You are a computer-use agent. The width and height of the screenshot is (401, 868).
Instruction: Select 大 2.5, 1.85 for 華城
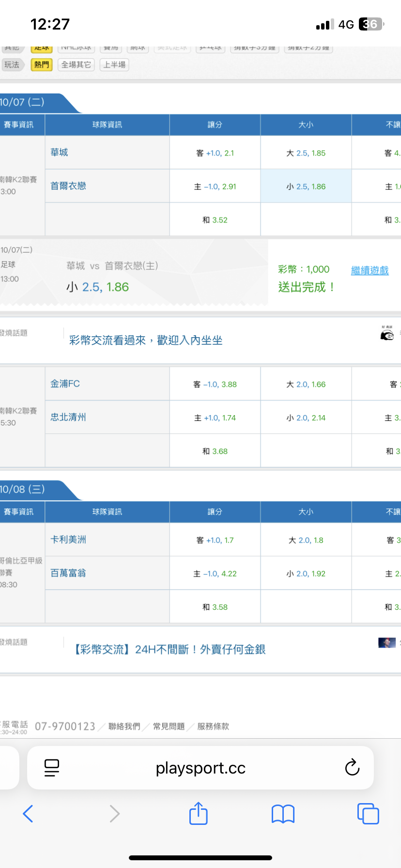point(306,153)
